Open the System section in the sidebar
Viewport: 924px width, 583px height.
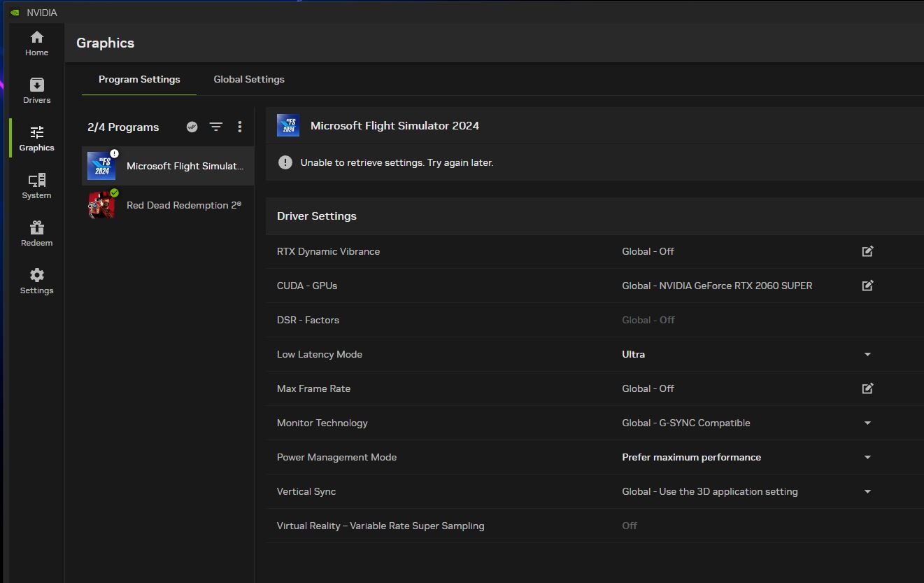pyautogui.click(x=36, y=184)
